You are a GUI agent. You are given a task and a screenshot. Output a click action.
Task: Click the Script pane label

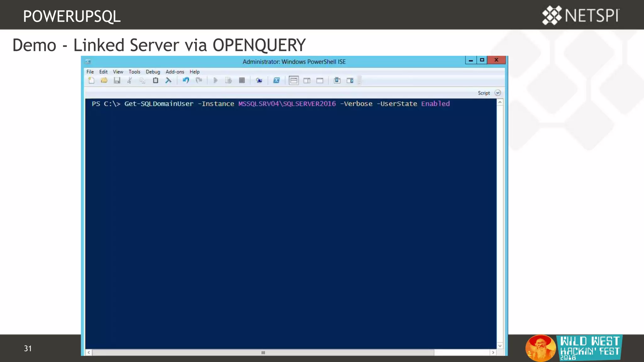pyautogui.click(x=484, y=93)
